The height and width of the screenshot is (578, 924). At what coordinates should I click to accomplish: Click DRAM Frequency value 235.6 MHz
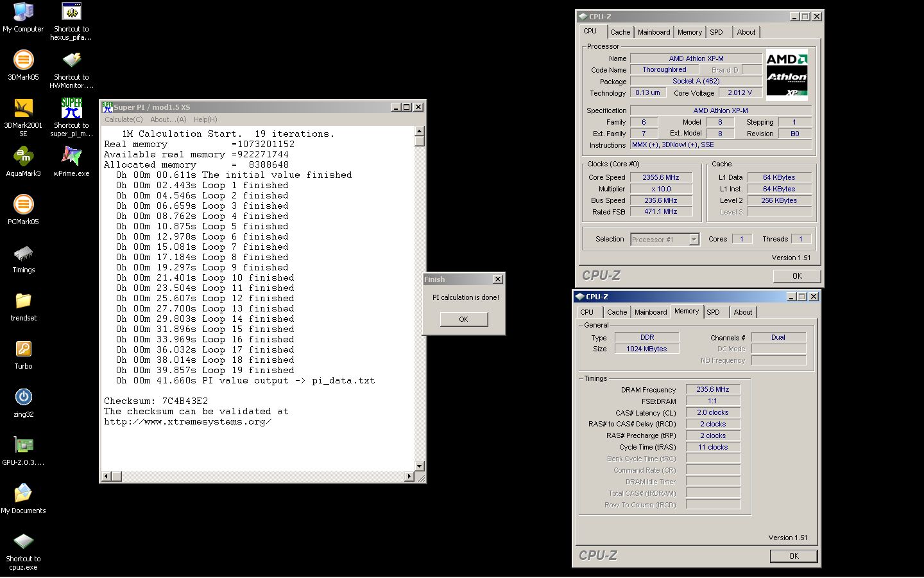(x=713, y=389)
